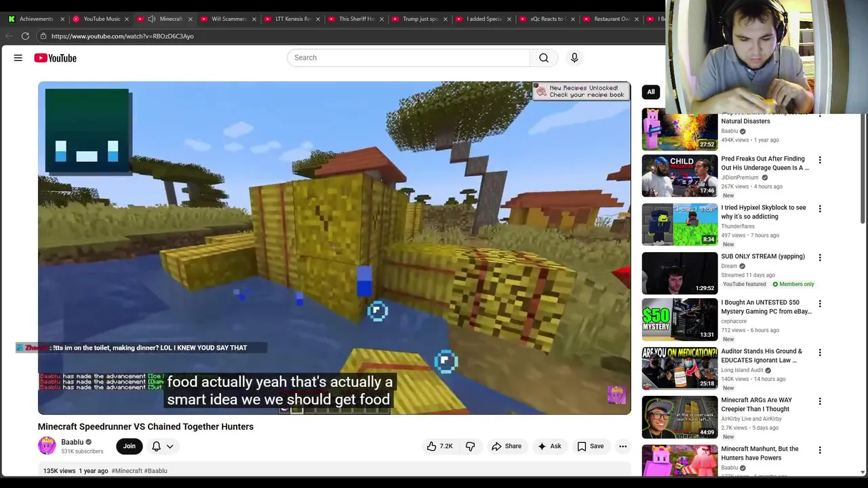Open three-dot menu for Minecraft Manhunt video
868x488 pixels.
[820, 450]
